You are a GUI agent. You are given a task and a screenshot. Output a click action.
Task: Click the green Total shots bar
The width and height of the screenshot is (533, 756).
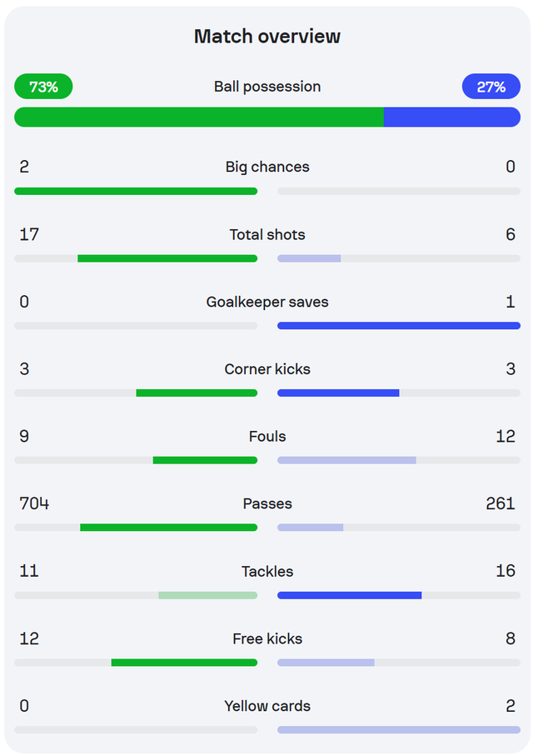click(167, 258)
